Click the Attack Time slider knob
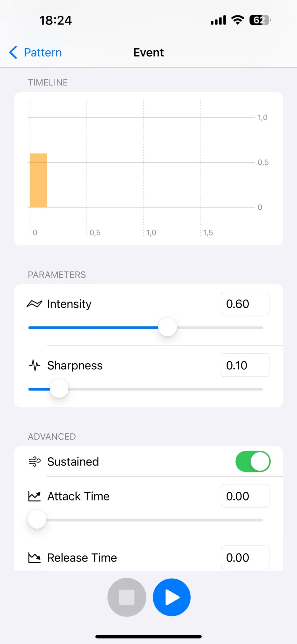Image resolution: width=297 pixels, height=644 pixels. click(37, 520)
